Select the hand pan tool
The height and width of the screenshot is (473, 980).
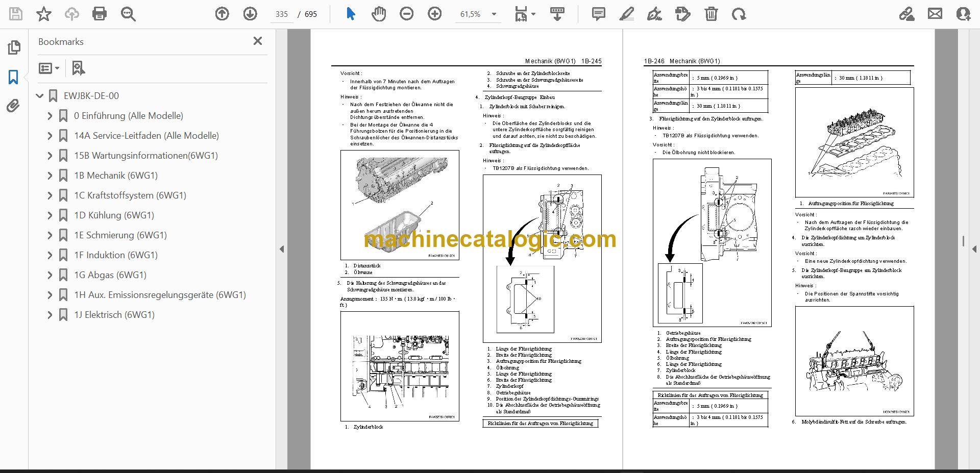(378, 14)
